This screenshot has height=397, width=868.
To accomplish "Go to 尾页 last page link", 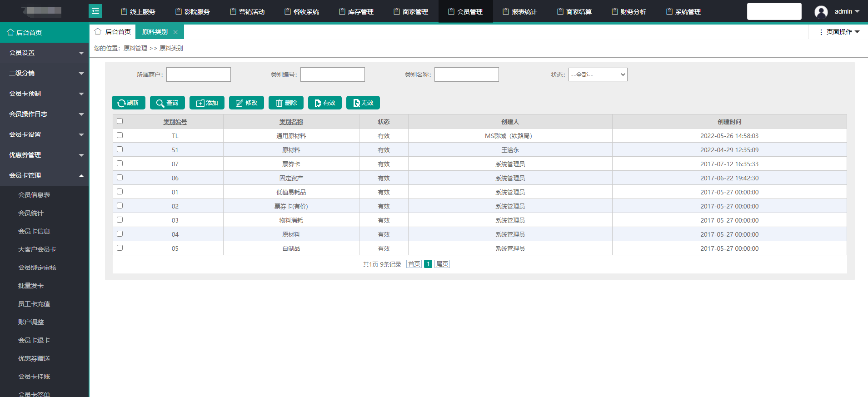I will (442, 264).
